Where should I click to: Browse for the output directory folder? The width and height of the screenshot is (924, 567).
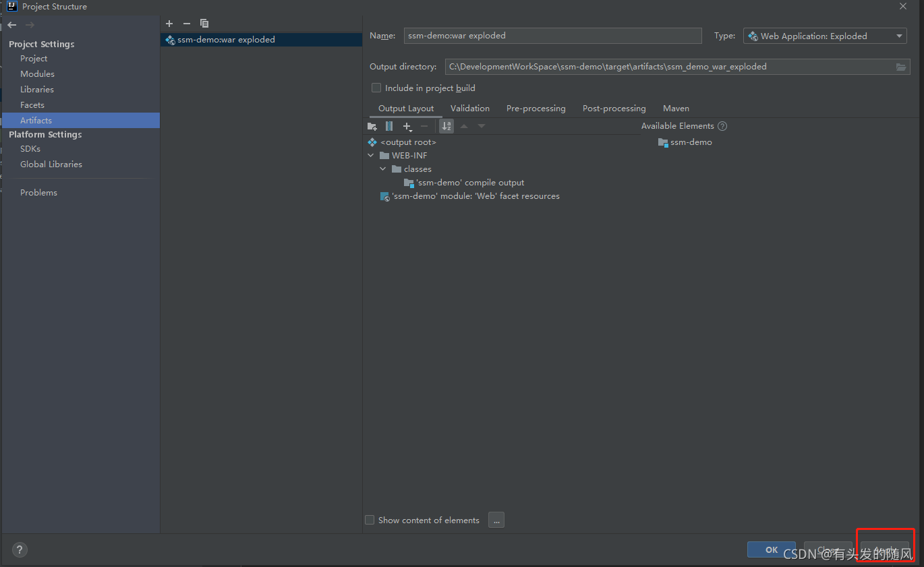pos(901,67)
